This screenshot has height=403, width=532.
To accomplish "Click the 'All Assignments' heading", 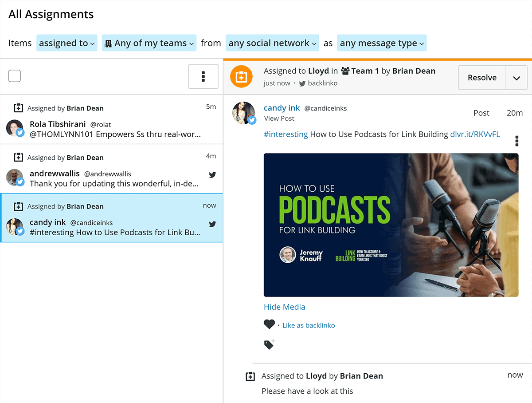I will click(x=51, y=14).
